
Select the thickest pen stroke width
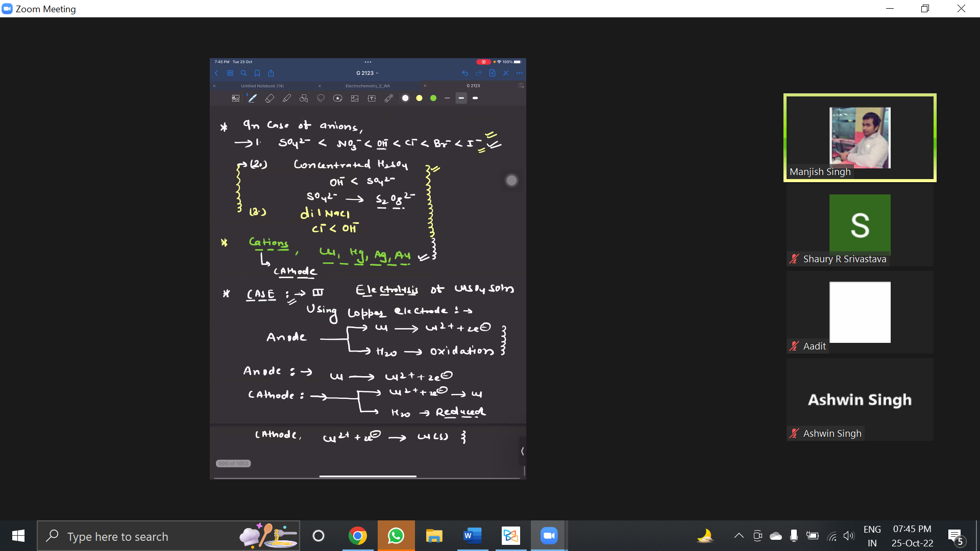pos(475,98)
